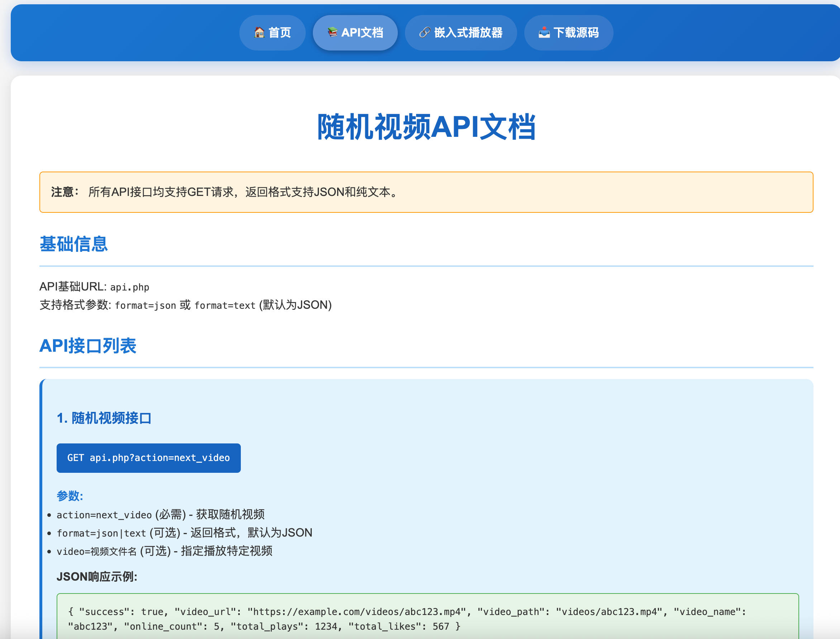840x639 pixels.
Task: Click the 支持格式参数: label
Action: 75,305
